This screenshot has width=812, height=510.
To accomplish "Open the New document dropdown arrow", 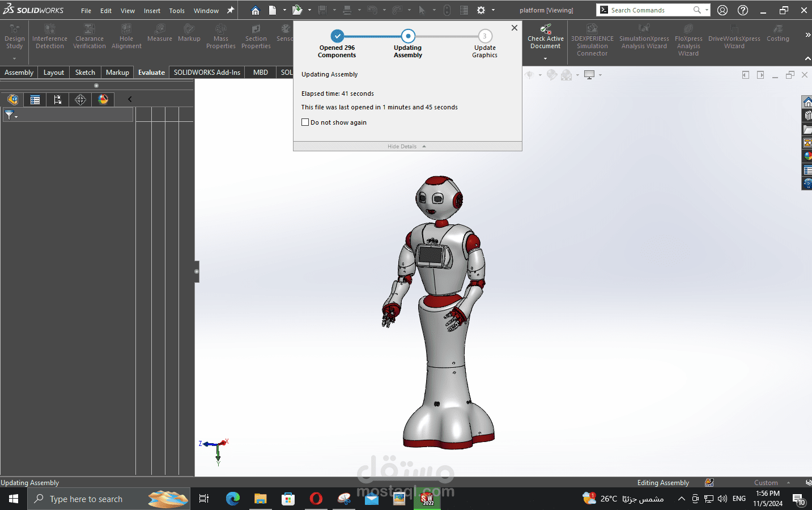I will pos(284,10).
